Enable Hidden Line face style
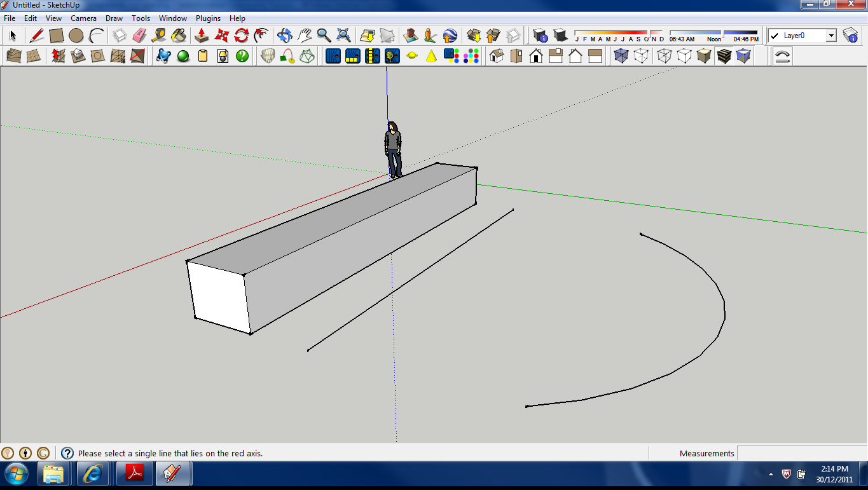The height and width of the screenshot is (490, 868). 684,56
